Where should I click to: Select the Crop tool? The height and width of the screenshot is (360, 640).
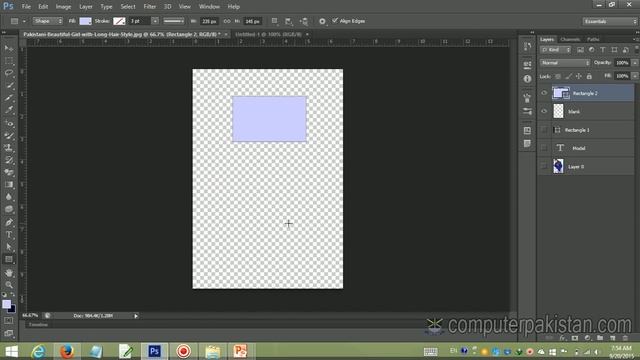pos(9,98)
